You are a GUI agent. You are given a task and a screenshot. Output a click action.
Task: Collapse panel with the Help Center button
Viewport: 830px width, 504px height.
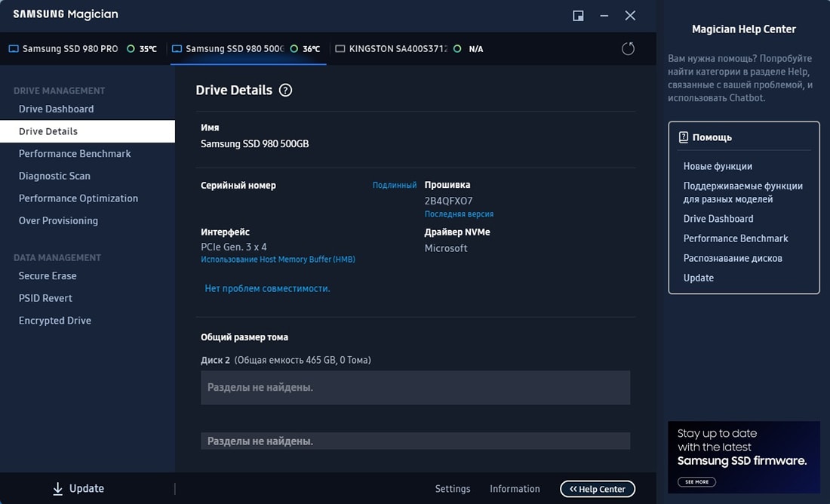[598, 489]
